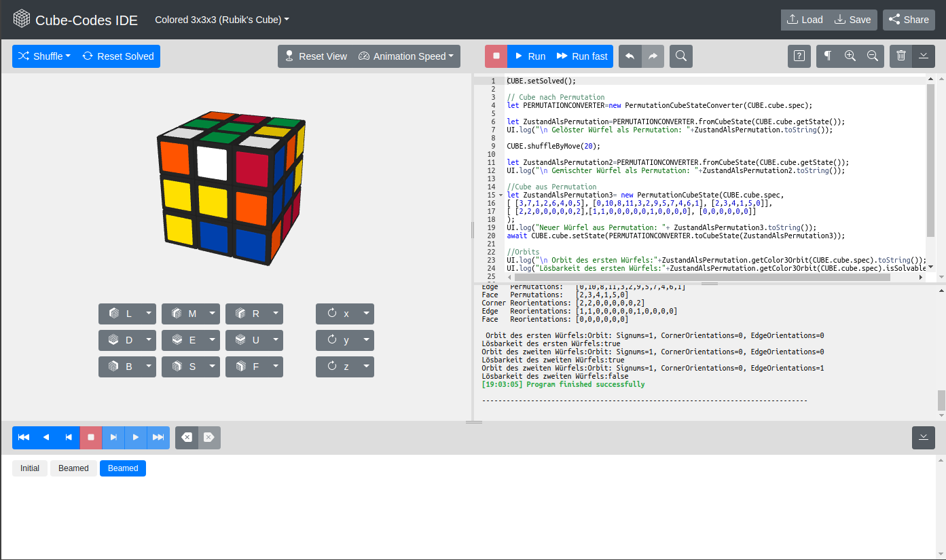
Task: Open the Animation Speed dropdown
Action: click(x=407, y=56)
